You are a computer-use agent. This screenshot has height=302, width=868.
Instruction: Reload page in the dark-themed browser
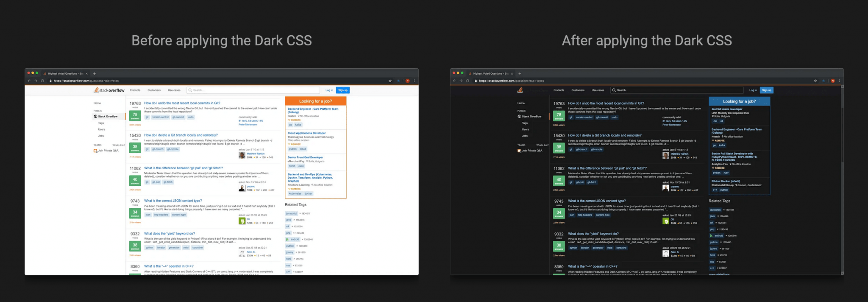[x=467, y=81]
